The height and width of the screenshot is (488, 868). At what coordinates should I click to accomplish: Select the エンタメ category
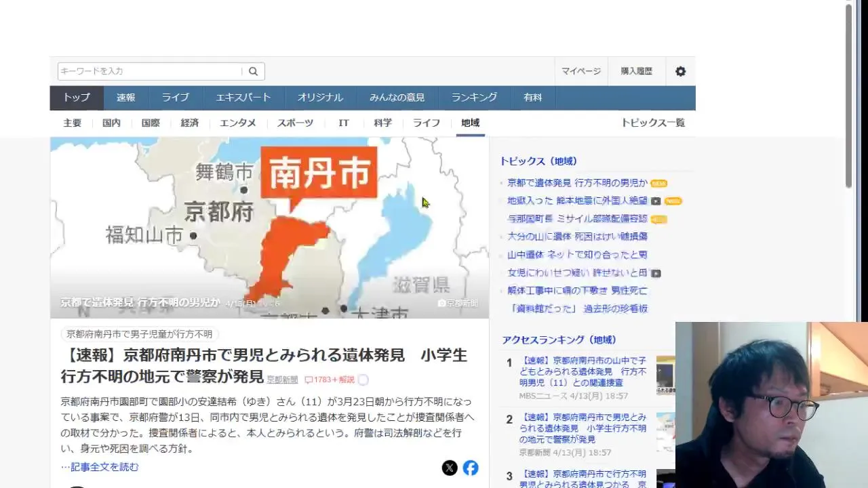coord(238,123)
